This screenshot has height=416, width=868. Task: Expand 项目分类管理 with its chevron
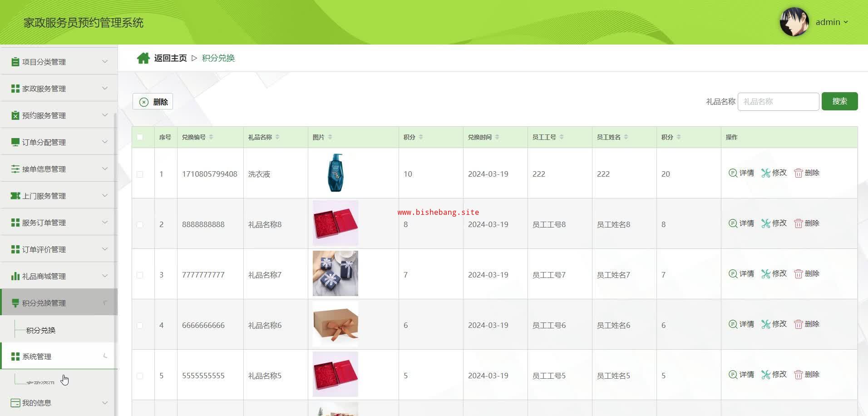click(x=105, y=61)
